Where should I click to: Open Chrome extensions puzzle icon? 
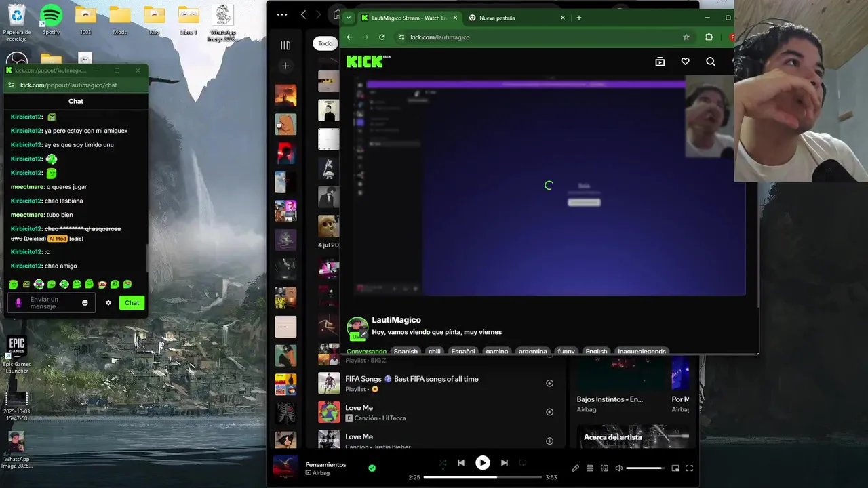[x=709, y=37]
